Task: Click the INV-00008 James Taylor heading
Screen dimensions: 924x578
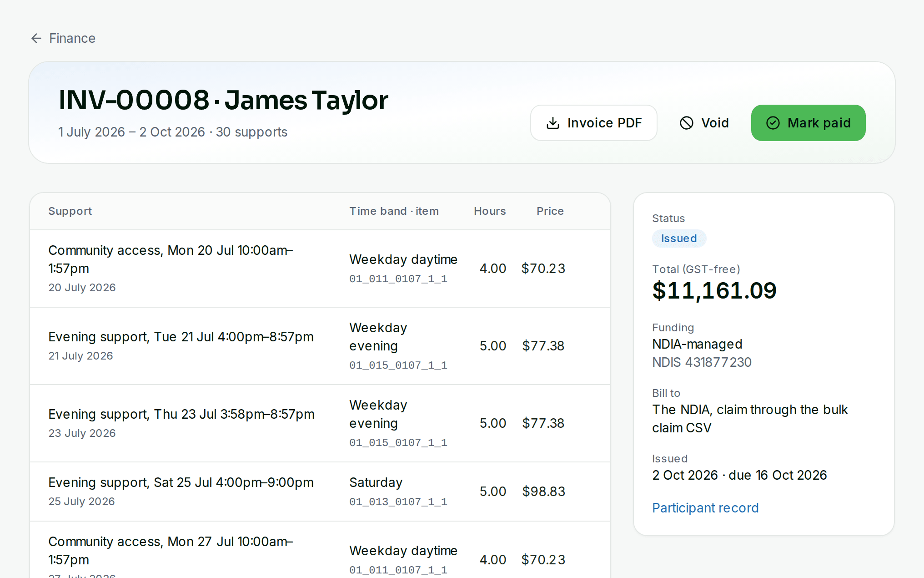Action: tap(223, 100)
